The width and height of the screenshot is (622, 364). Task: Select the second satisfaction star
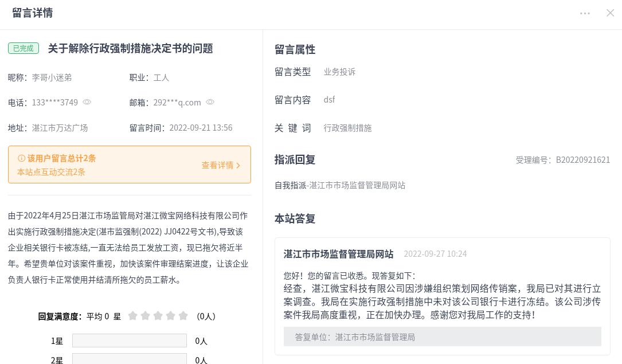pos(146,316)
